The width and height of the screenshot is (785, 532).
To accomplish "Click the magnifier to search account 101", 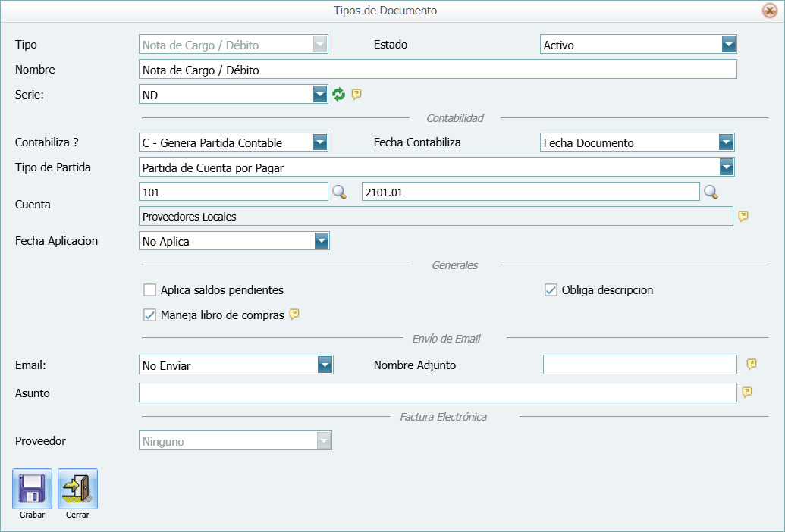I will tap(340, 192).
